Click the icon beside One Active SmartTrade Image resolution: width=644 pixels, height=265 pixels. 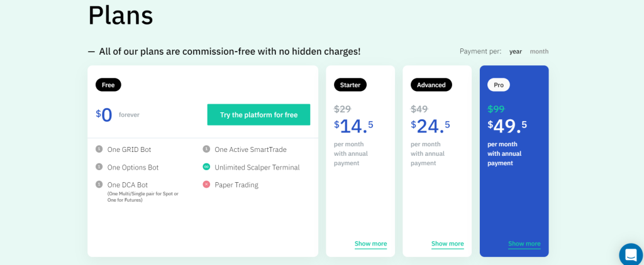coord(206,149)
